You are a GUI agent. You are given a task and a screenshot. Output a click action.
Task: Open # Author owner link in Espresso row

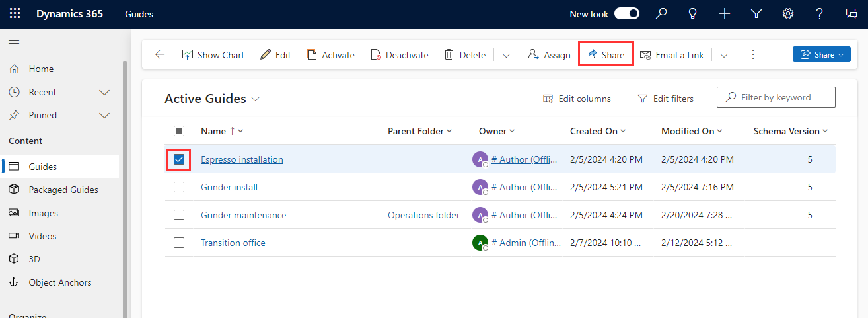point(525,159)
